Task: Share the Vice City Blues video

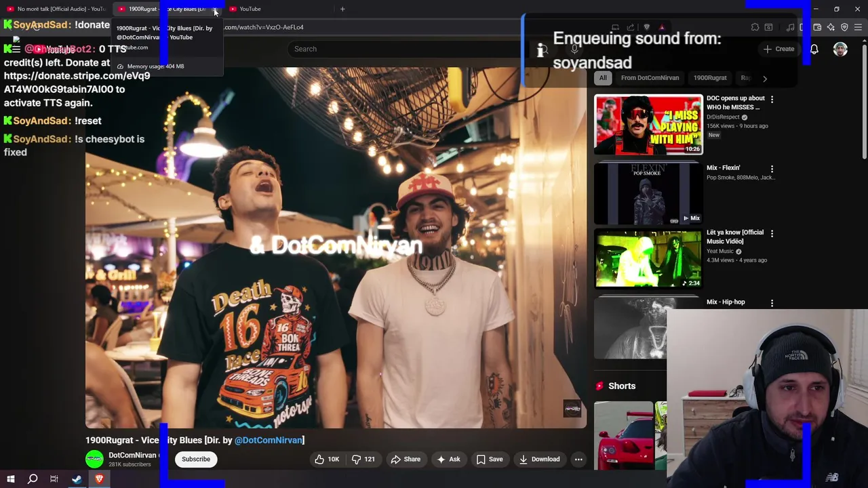Action: click(406, 460)
